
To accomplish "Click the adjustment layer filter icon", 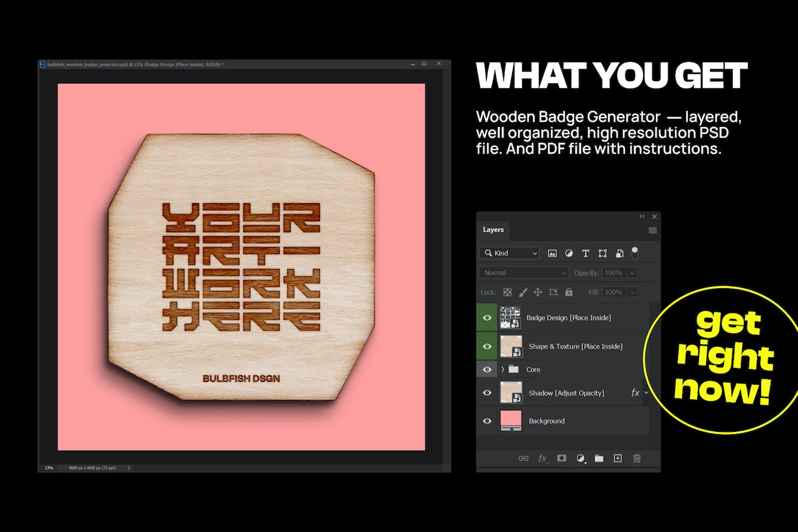I will click(569, 253).
